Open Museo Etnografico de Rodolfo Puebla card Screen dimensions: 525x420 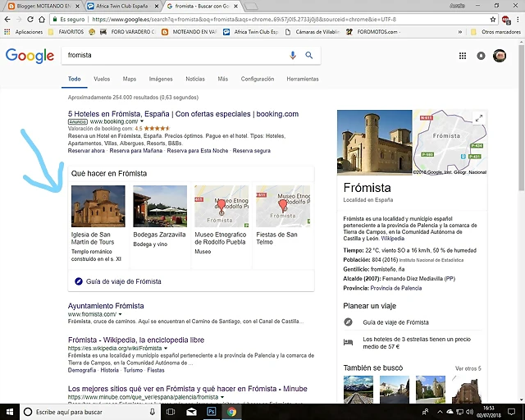[221, 207]
